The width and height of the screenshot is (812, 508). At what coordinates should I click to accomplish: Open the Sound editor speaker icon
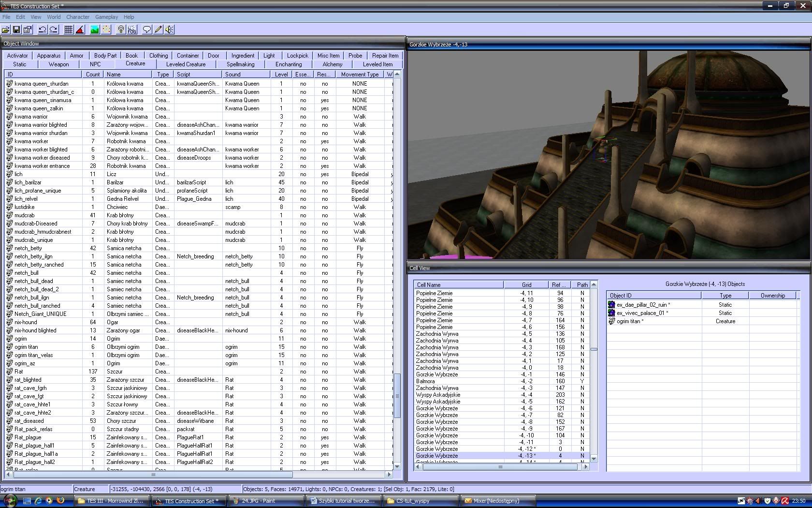169,30
